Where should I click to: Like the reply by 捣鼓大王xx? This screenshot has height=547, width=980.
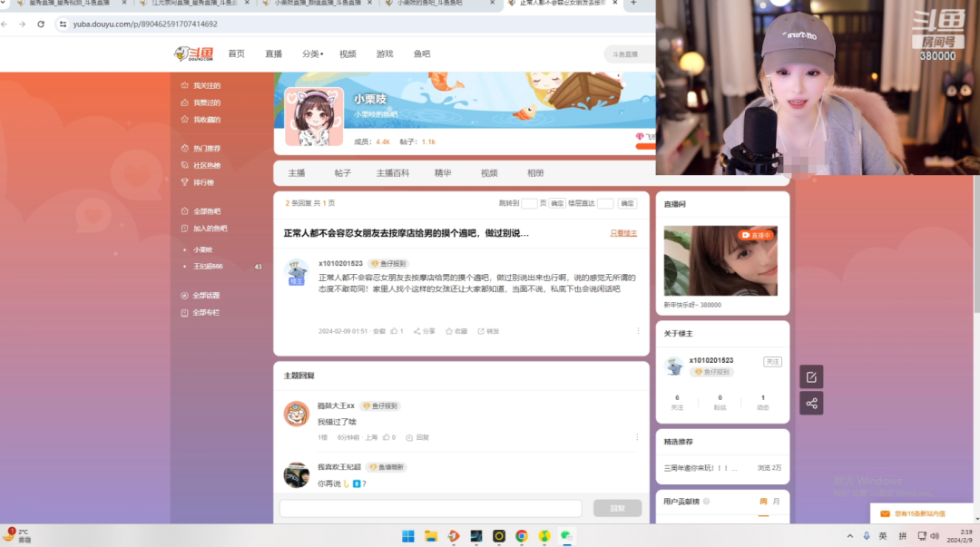387,437
